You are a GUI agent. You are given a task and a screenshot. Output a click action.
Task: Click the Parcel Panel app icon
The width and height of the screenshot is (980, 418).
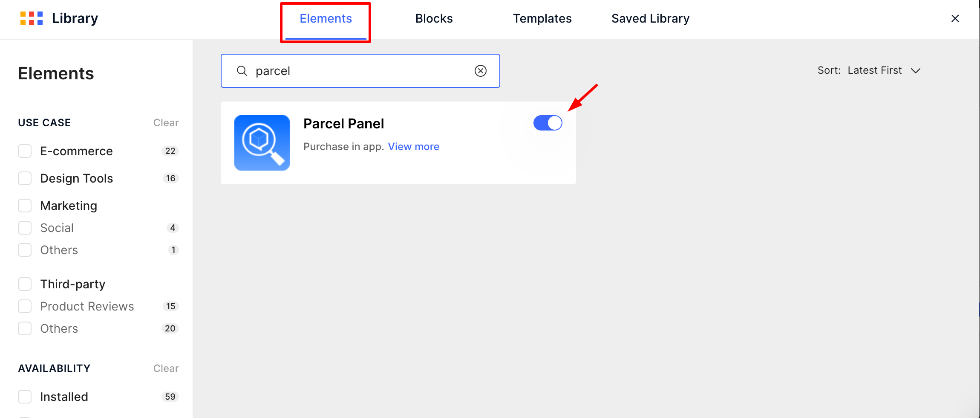point(262,143)
